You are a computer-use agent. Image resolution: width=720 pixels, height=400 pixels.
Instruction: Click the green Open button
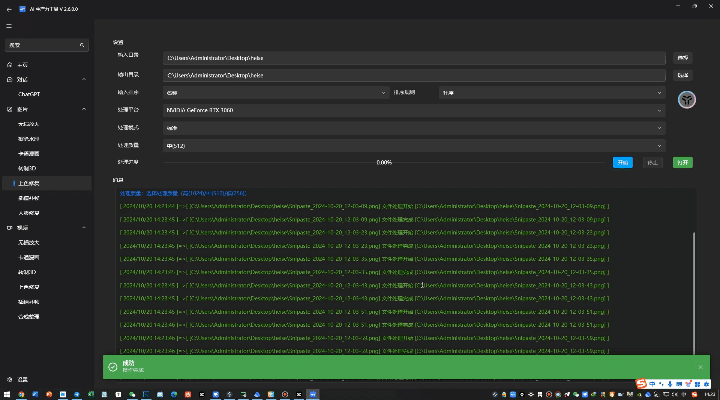[x=682, y=162]
